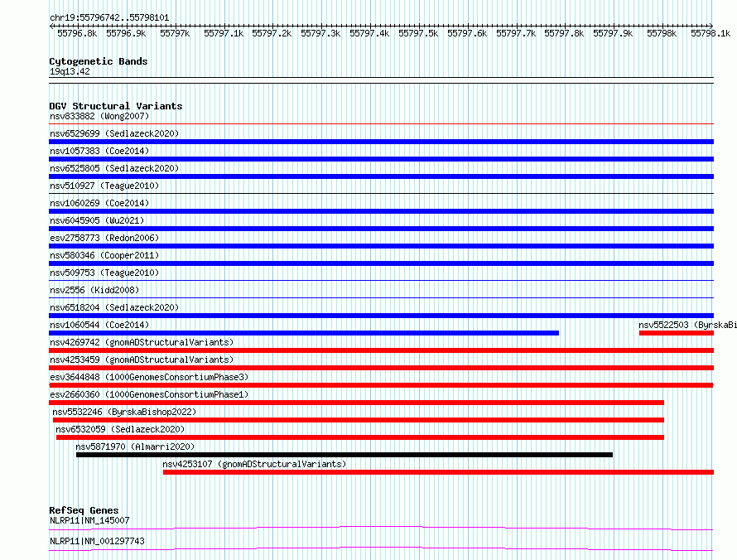
Task: Open nsv2556 (Kidd2008) variant label
Action: (x=94, y=290)
